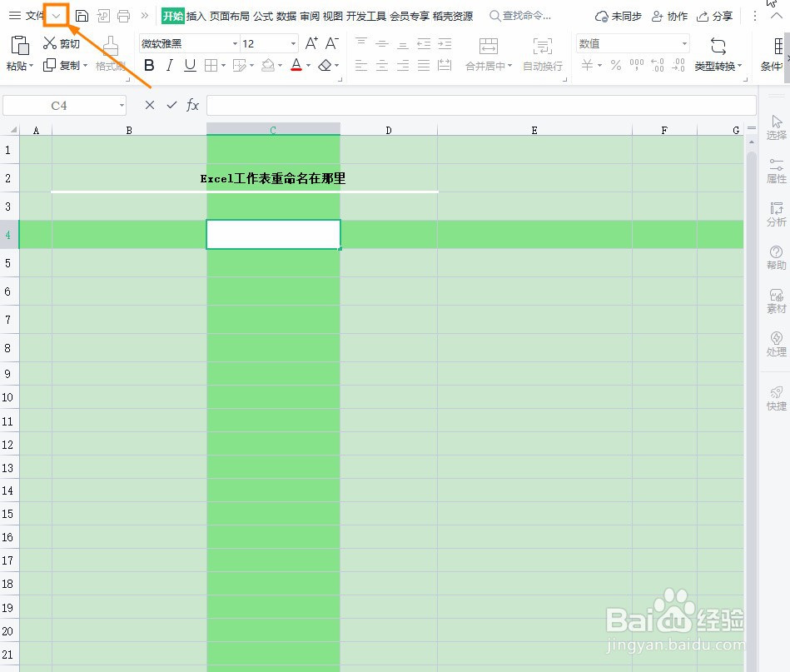
Task: Click the thousands separator icon
Action: (636, 65)
